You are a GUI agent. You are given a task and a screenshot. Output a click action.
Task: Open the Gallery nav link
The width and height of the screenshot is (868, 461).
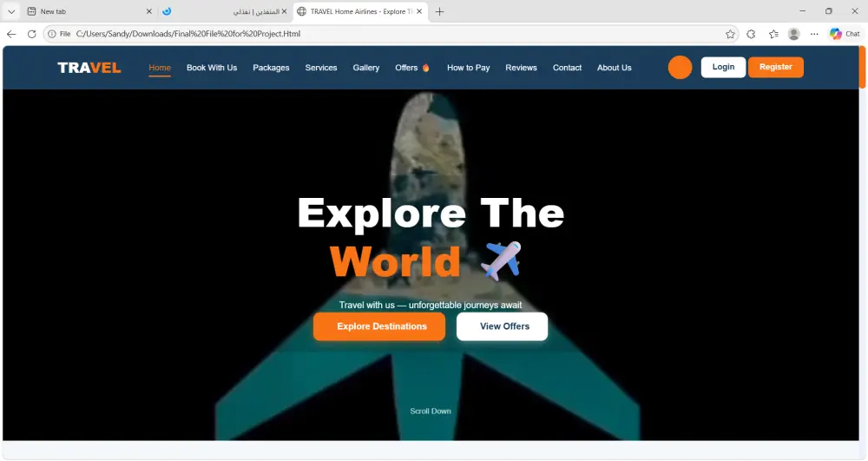[366, 68]
